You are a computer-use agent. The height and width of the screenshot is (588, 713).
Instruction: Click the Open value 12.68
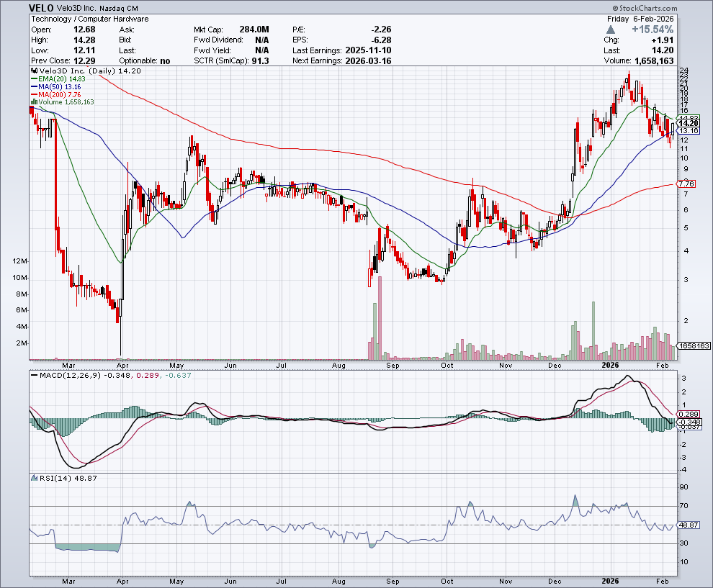[84, 30]
